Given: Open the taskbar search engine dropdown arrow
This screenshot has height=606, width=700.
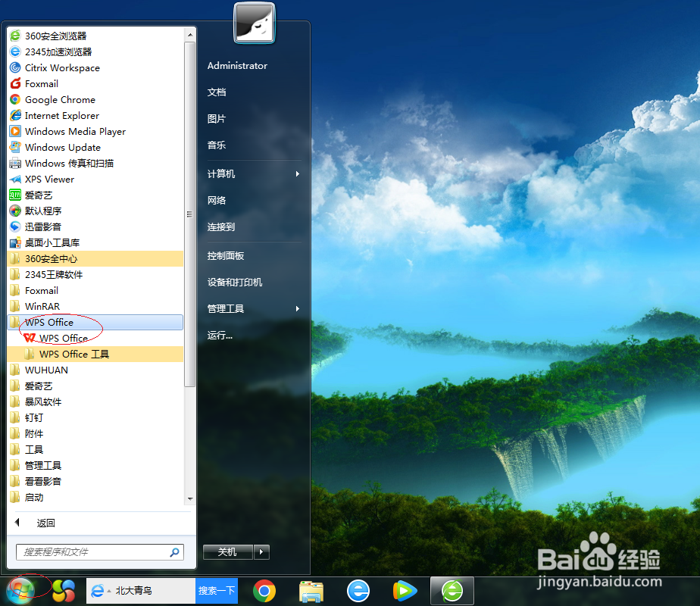Looking at the screenshot, I should click(x=109, y=592).
